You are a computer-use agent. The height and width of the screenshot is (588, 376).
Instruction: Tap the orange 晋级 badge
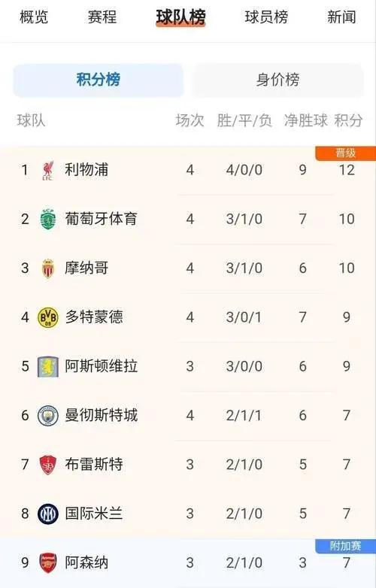346,153
